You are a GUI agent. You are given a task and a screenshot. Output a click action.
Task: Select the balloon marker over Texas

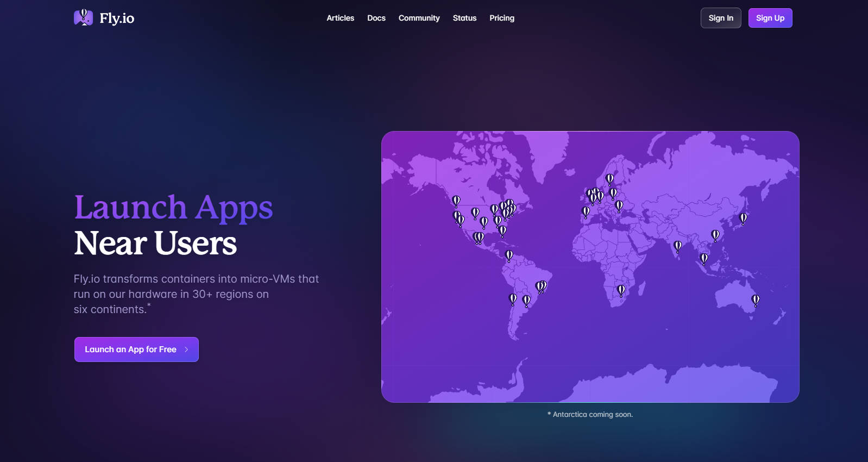tap(483, 222)
